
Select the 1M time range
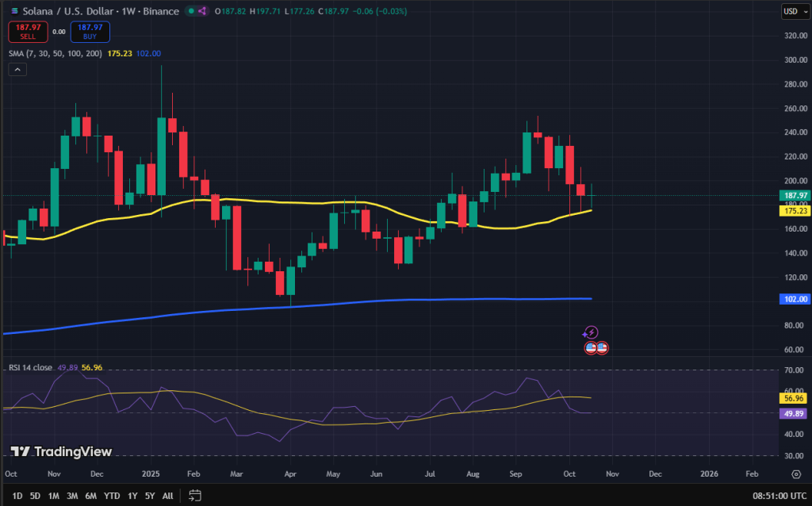[54, 496]
